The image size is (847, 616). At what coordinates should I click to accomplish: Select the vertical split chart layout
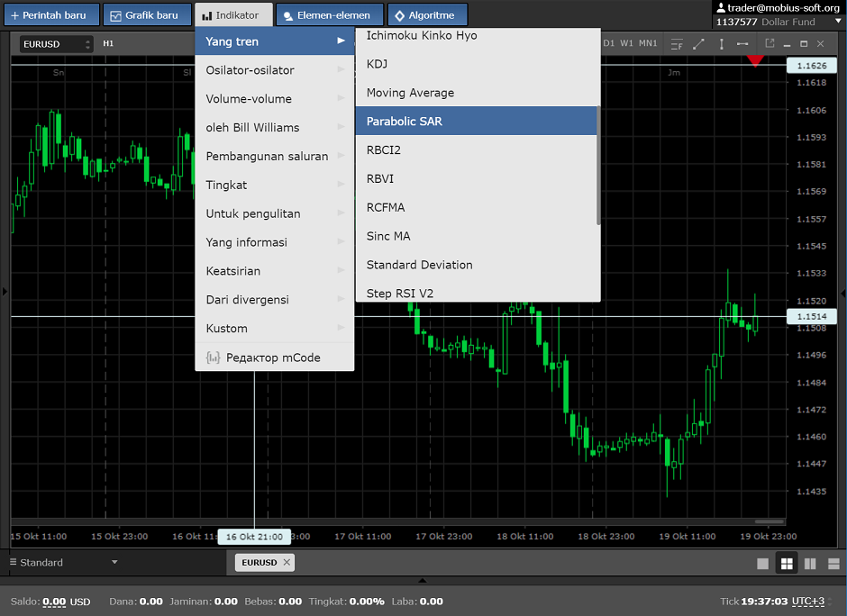click(810, 564)
